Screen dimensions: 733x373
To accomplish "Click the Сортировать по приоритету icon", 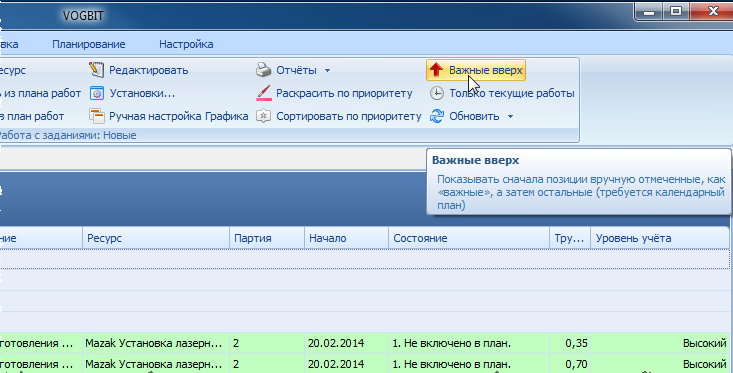I will coord(264,116).
